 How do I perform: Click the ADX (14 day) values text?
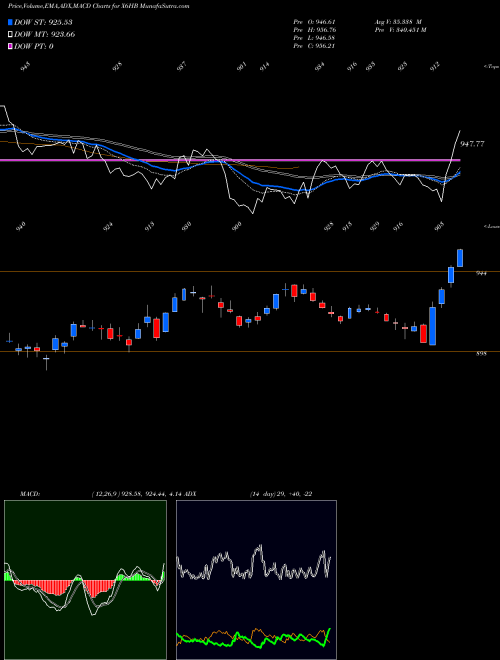[x=281, y=494]
